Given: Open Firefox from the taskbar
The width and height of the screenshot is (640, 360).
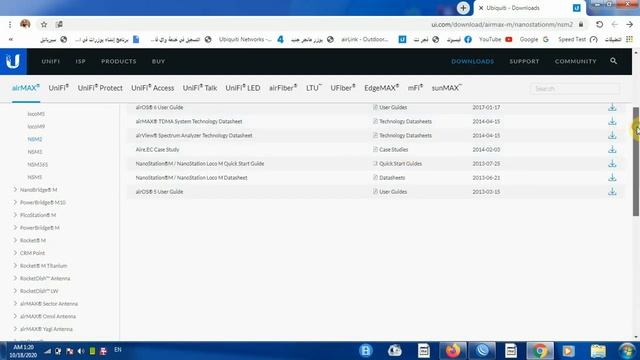Looking at the screenshot, I should point(453,351).
